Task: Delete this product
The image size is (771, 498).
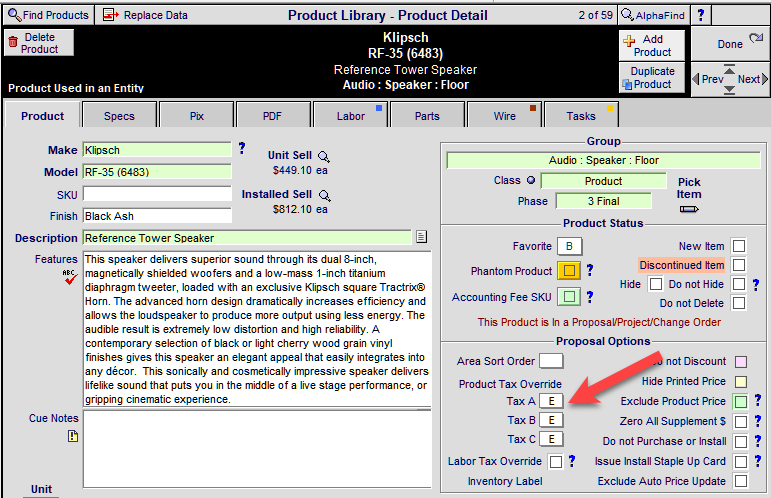Action: tap(39, 43)
